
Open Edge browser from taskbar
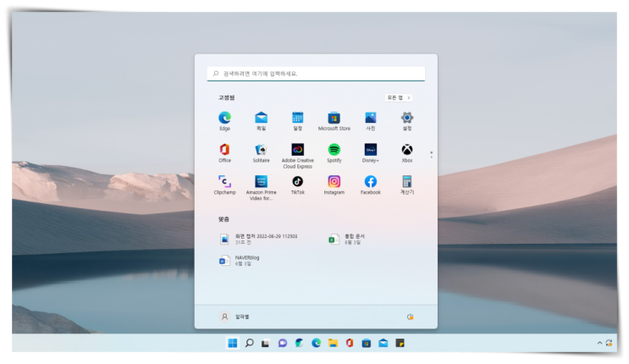coord(316,343)
